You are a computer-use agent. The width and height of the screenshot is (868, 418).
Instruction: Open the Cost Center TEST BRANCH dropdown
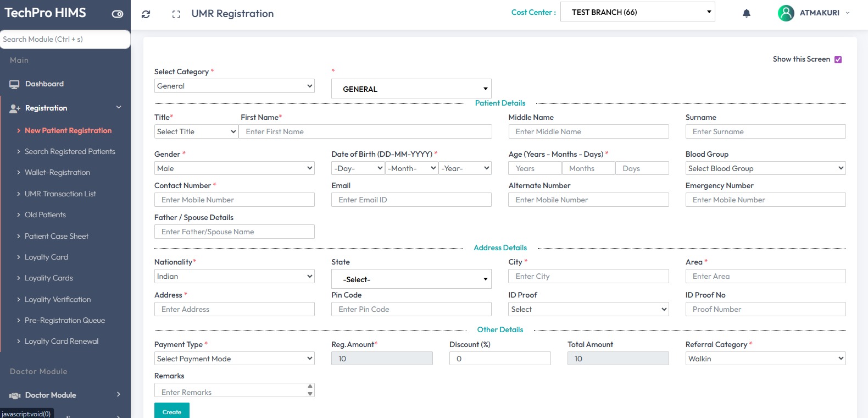[637, 12]
